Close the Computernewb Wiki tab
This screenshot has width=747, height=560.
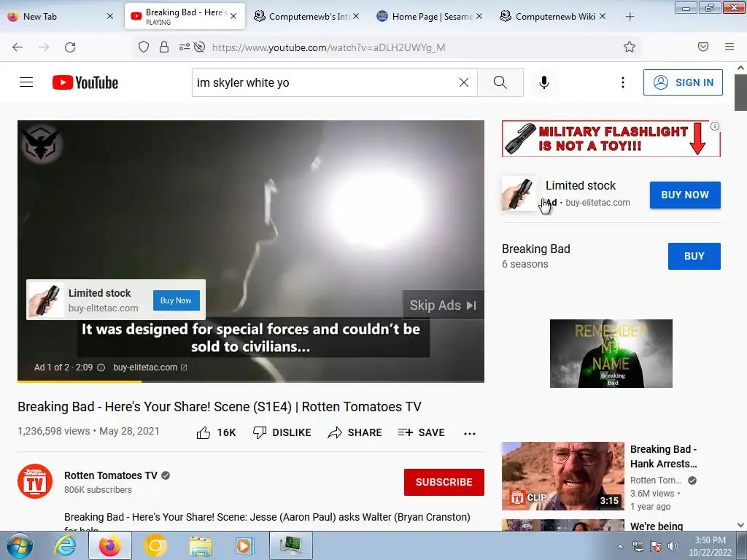tap(603, 17)
